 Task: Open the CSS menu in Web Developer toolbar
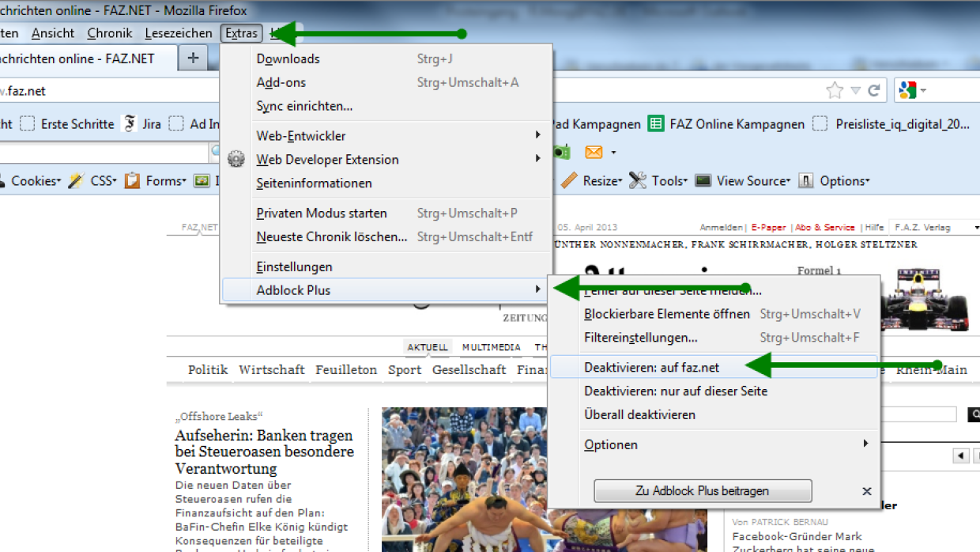point(92,181)
